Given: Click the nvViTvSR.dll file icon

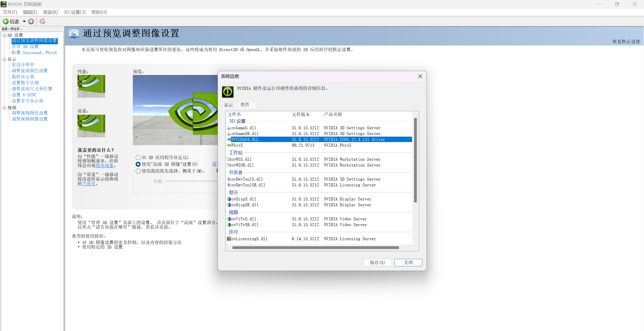Looking at the screenshot, I should tap(229, 225).
